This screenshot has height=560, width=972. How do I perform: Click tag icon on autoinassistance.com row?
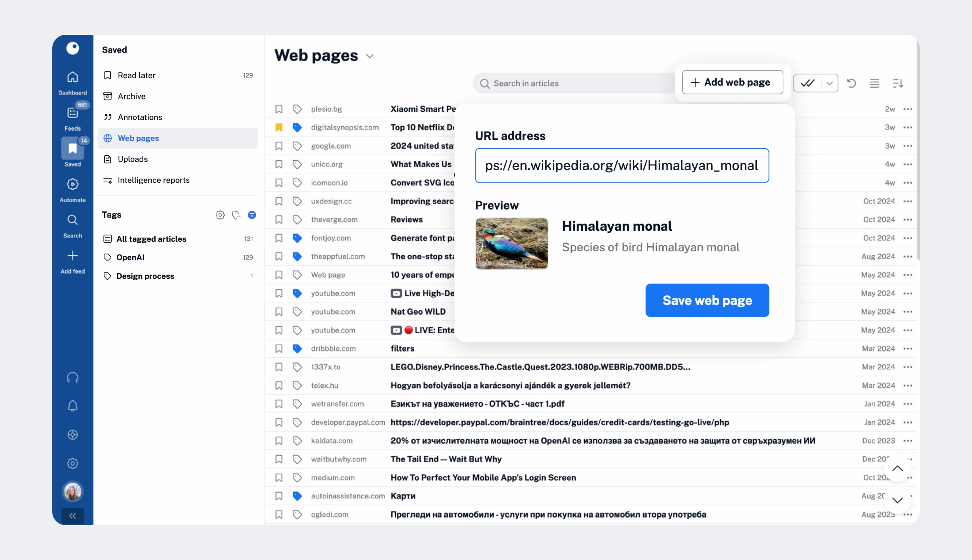click(297, 496)
